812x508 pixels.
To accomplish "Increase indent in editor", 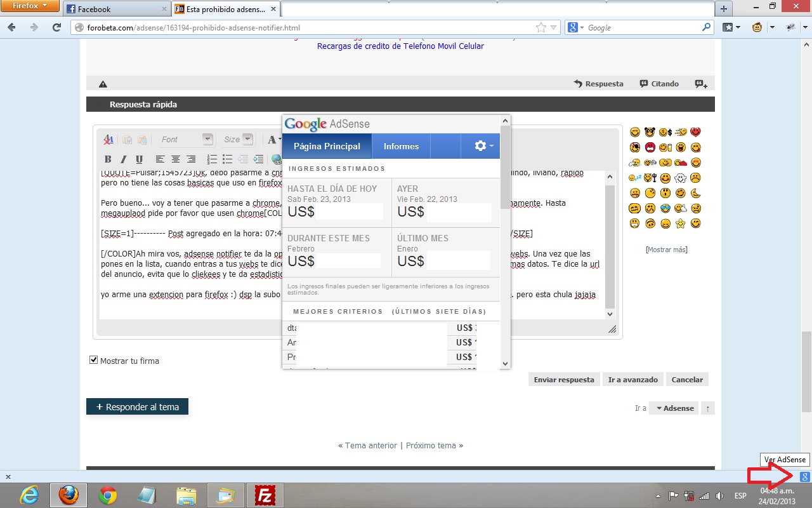I will [x=258, y=159].
